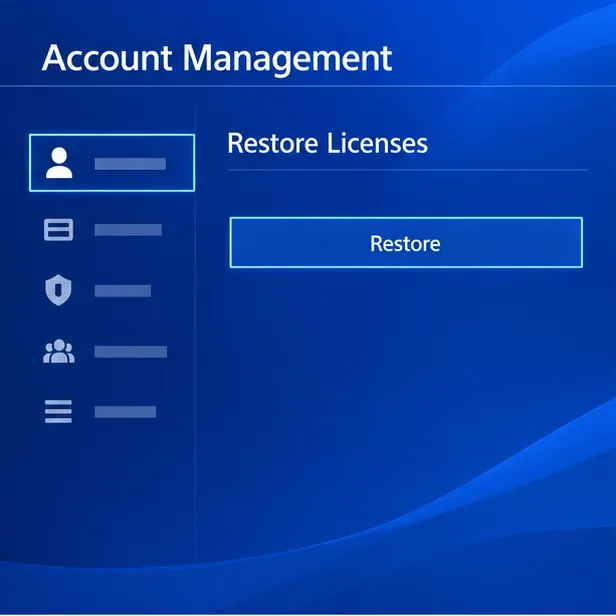This screenshot has height=616, width=616.
Task: Open the security shield sidebar icon
Action: point(59,290)
